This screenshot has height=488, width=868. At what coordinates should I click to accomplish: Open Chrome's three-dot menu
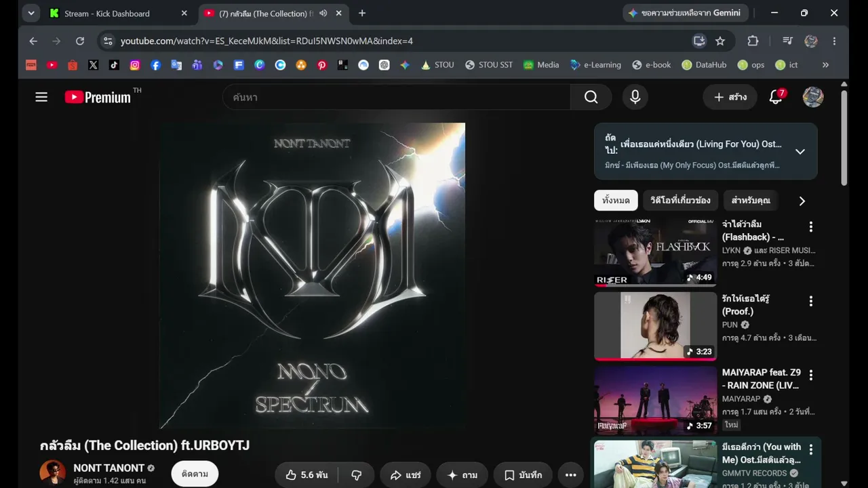(834, 41)
